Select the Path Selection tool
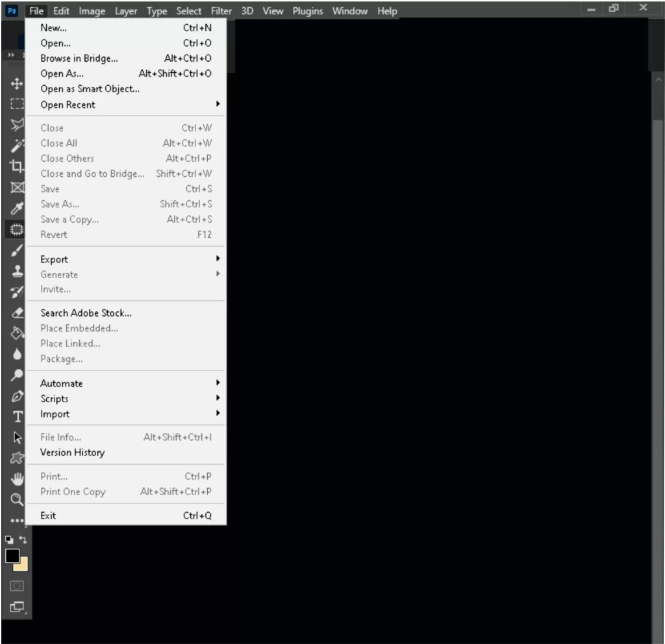This screenshot has height=644, width=665. 17,437
